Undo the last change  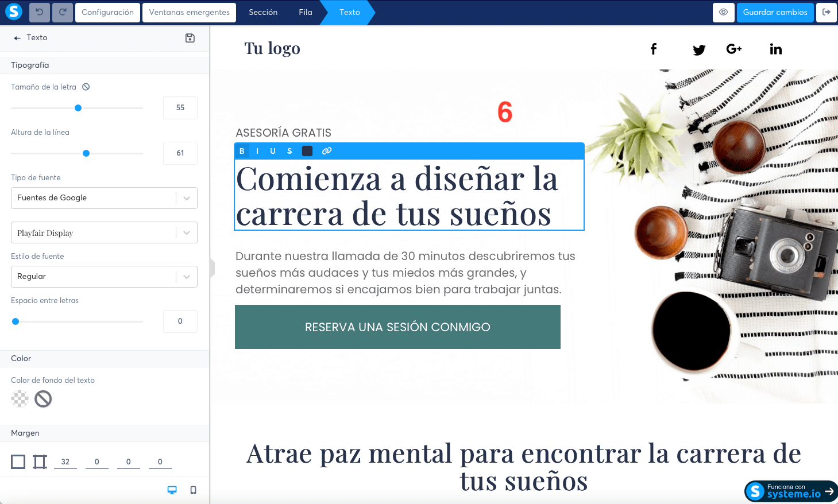pos(39,12)
